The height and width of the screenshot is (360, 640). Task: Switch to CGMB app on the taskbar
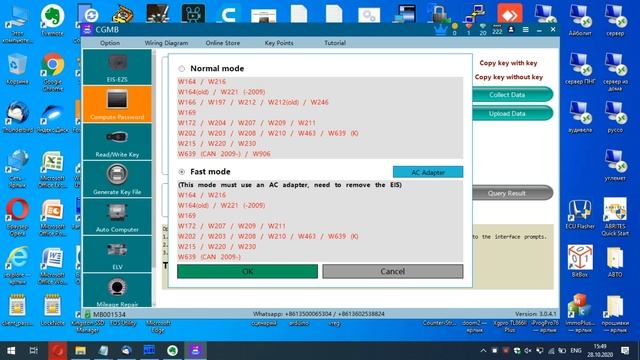coord(196,351)
